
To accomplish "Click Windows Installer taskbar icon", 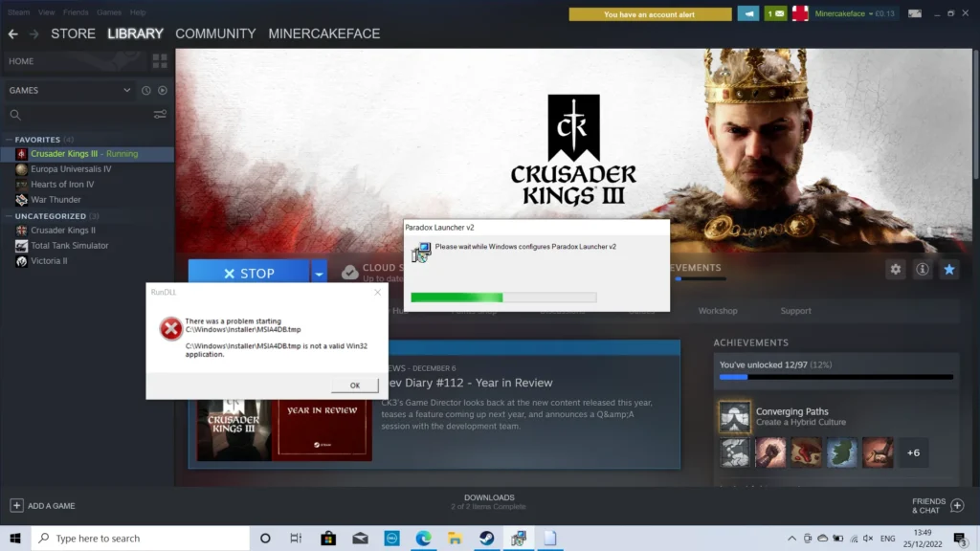I will click(519, 538).
